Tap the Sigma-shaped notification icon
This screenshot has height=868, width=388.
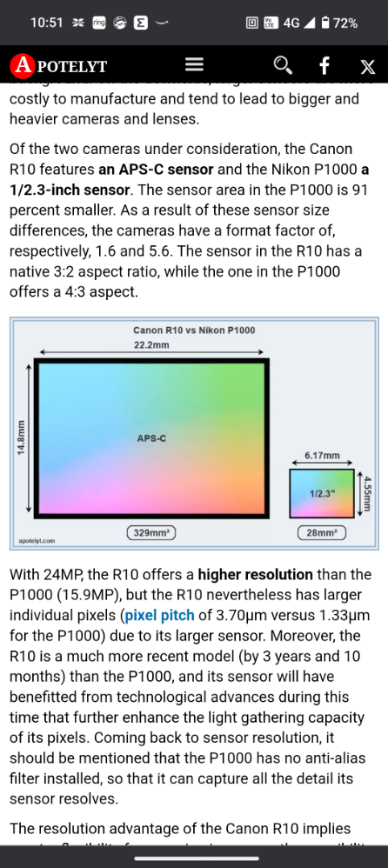(x=141, y=23)
